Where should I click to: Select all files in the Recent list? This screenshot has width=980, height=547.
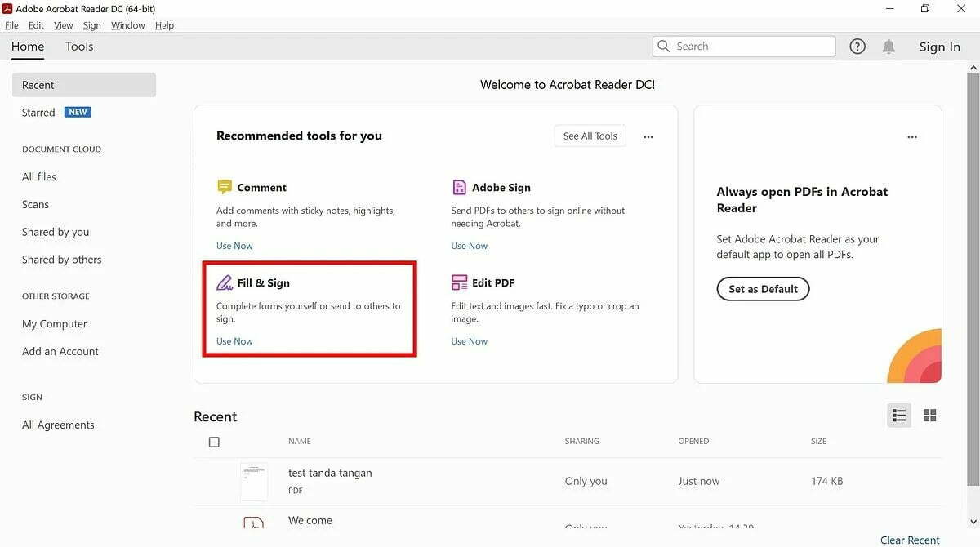click(x=214, y=442)
